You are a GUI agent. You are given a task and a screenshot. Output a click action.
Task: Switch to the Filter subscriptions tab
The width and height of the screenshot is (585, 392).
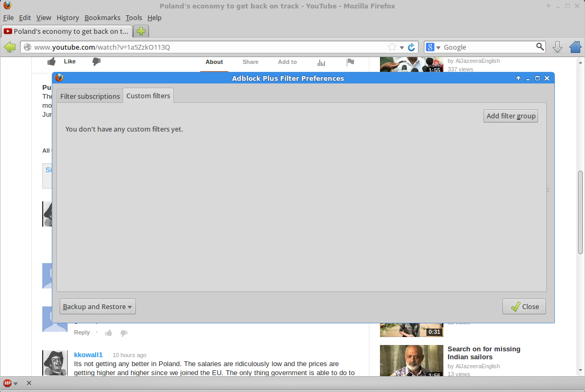[90, 96]
